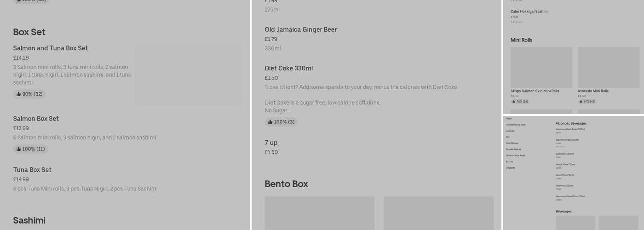Pick Japanese Plum Wine 750ml
Viewport: 644px width, 230px height.
[x=570, y=196]
